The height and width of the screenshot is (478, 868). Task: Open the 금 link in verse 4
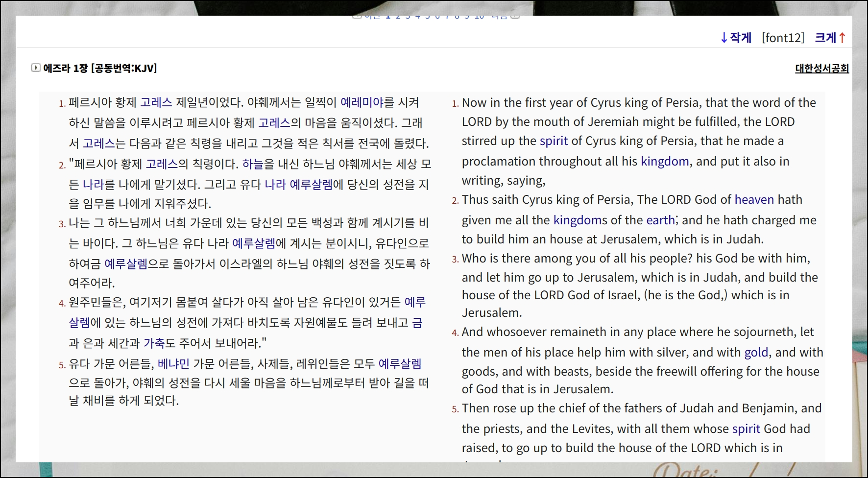[x=417, y=323]
